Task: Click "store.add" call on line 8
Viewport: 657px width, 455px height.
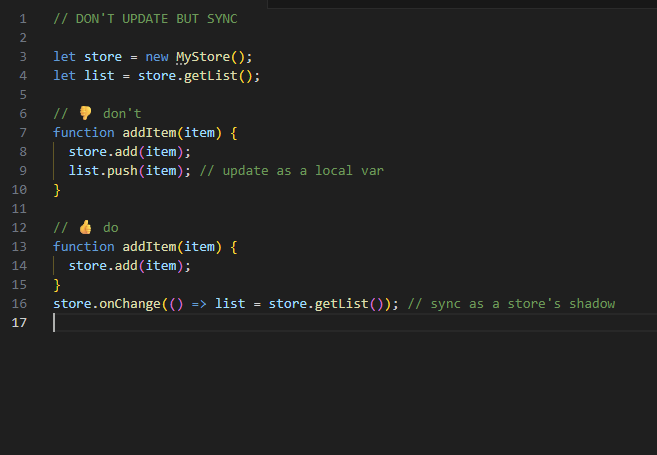Action: [x=103, y=152]
